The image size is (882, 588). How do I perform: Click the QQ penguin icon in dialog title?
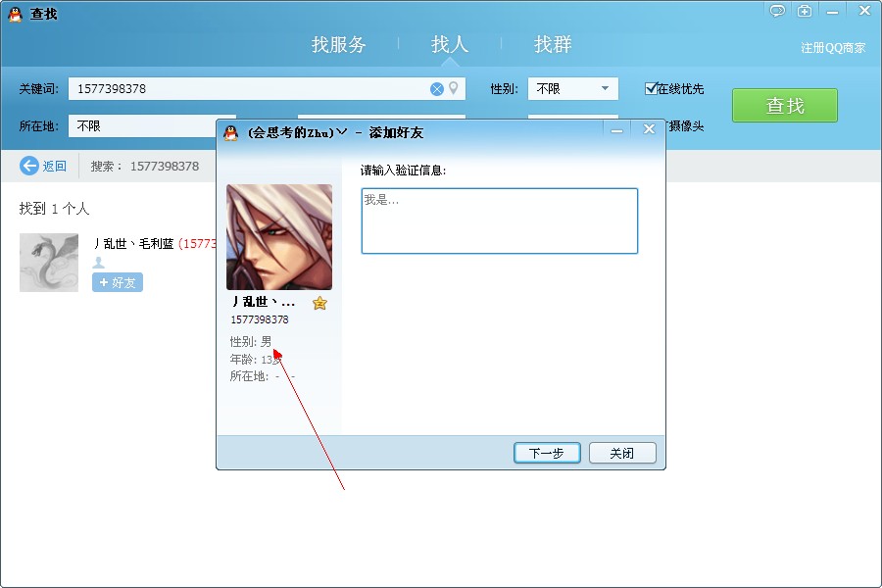pos(231,132)
